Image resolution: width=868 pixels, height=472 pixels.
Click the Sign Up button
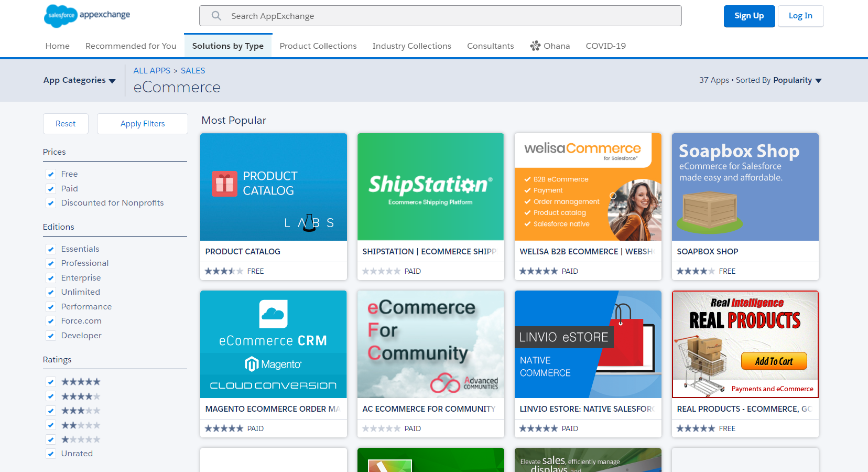click(748, 16)
